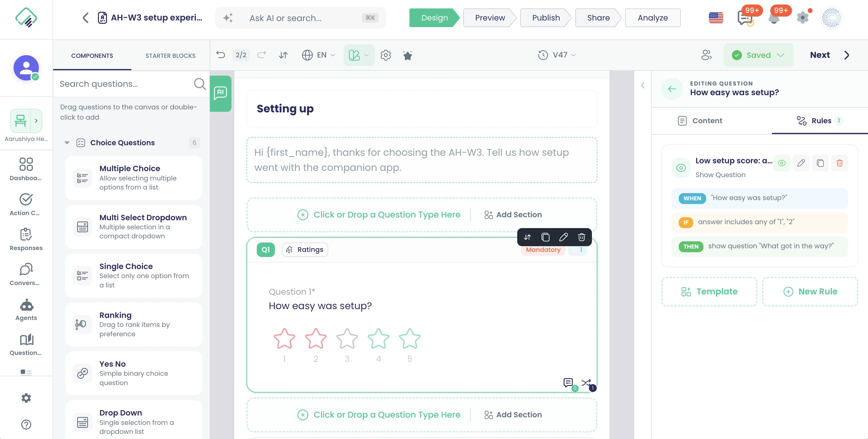Delete the Low setup score rule
The width and height of the screenshot is (868, 439).
(x=839, y=163)
